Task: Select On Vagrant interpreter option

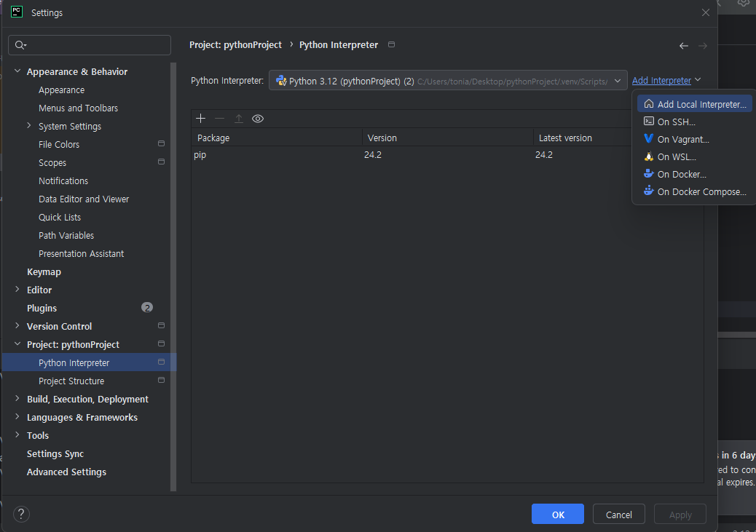Action: 694,139
